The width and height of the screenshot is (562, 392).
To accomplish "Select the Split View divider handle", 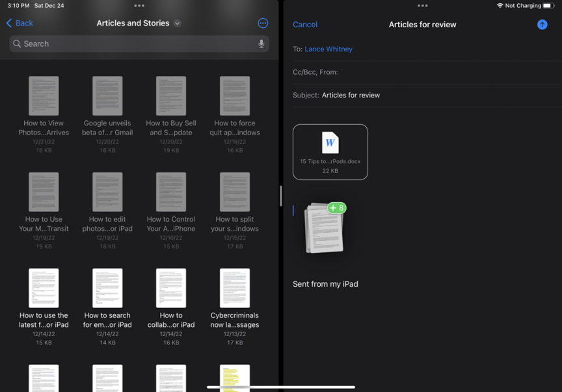I will (x=281, y=196).
